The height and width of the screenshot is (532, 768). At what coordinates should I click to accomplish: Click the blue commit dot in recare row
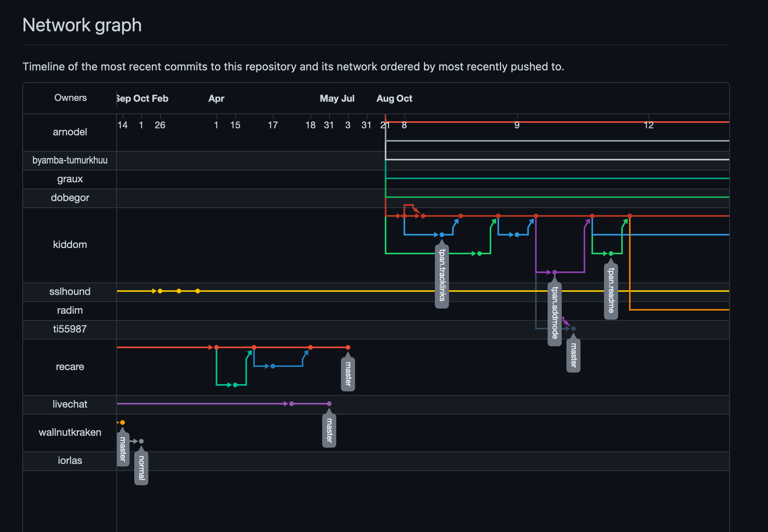click(x=273, y=366)
